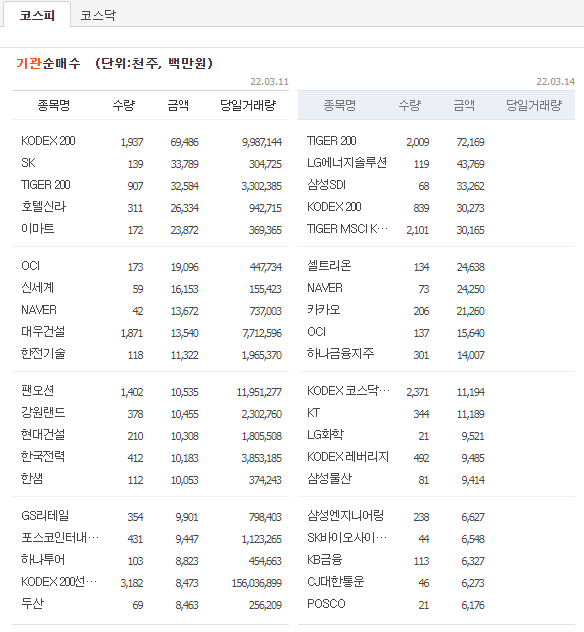The image size is (584, 632).
Task: Click the 금액 header in 22.03.11 table
Action: click(178, 105)
